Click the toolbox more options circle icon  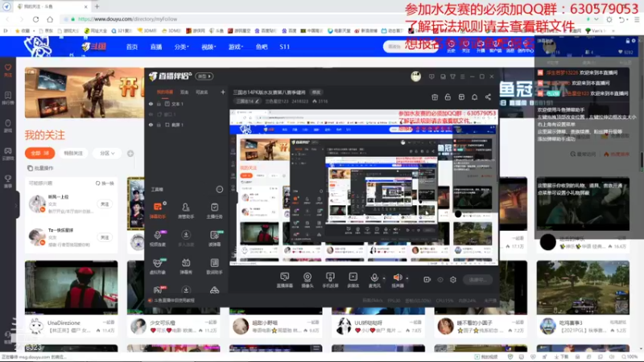tap(220, 189)
